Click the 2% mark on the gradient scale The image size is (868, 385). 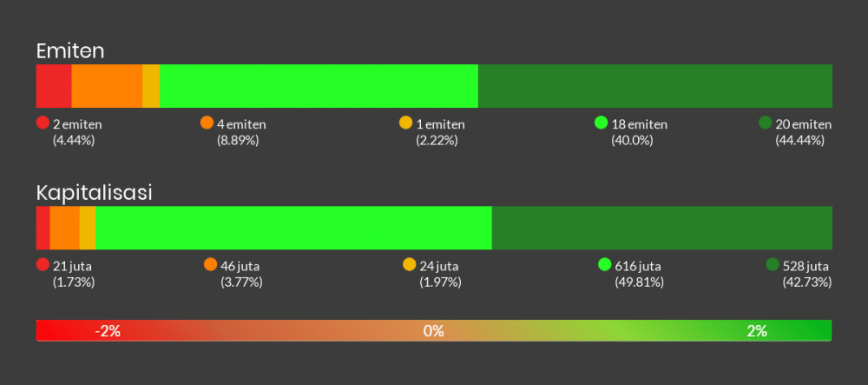click(x=757, y=331)
